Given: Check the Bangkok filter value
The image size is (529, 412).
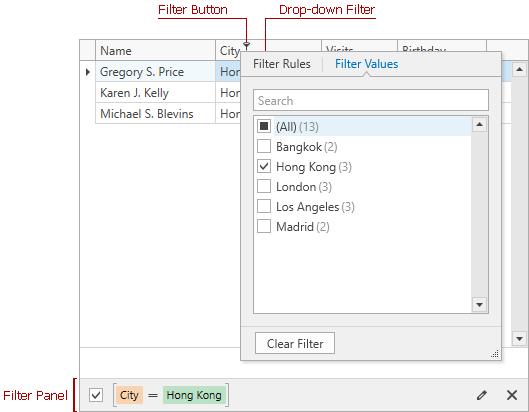Looking at the screenshot, I should click(264, 146).
